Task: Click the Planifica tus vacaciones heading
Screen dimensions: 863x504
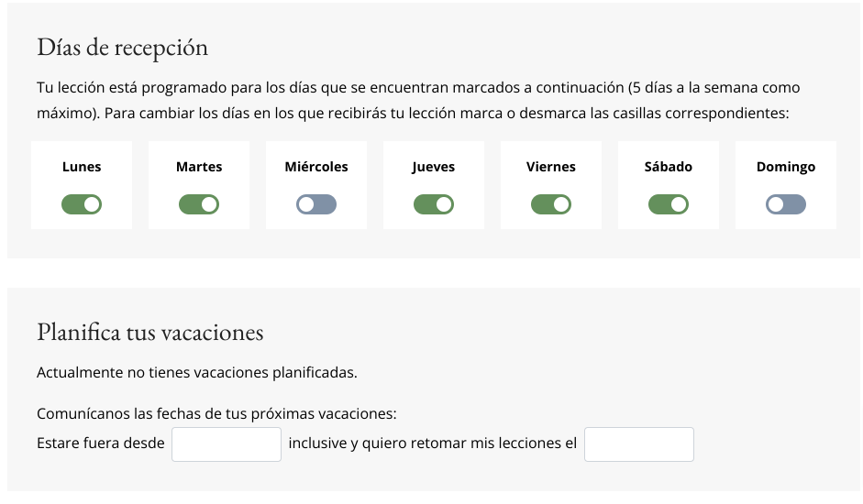Action: point(150,332)
